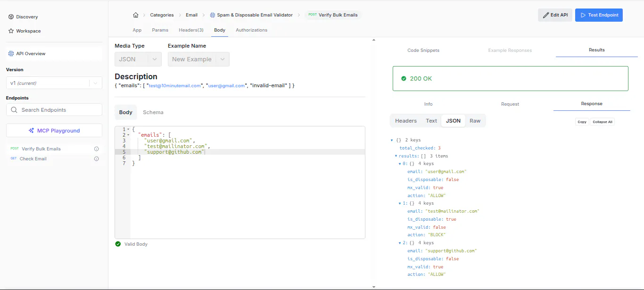Select the Code Snippets tab
The width and height of the screenshot is (644, 290).
click(423, 50)
